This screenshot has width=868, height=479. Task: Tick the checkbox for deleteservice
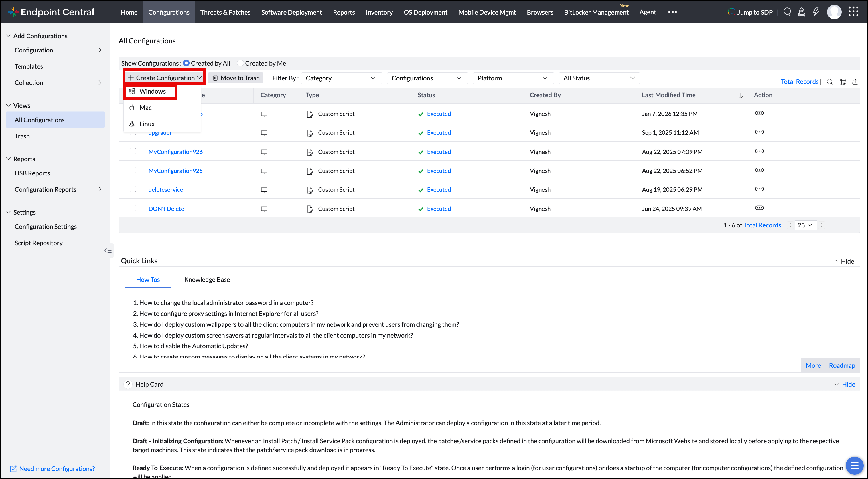pyautogui.click(x=133, y=189)
